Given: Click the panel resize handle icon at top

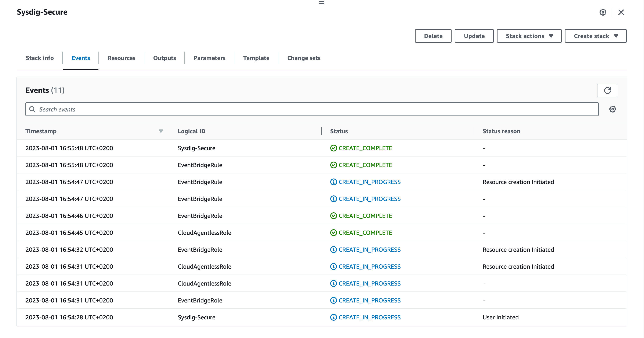Looking at the screenshot, I should point(322,3).
